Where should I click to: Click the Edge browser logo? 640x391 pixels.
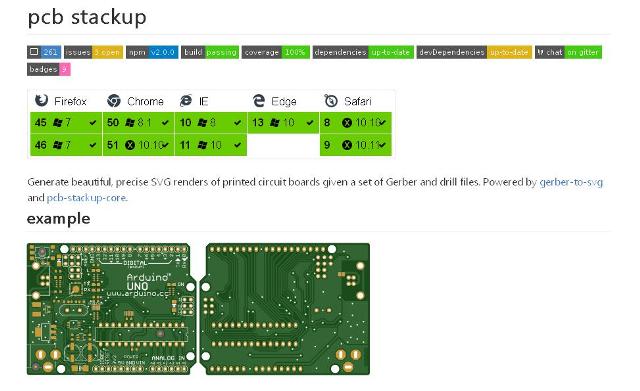(x=259, y=100)
